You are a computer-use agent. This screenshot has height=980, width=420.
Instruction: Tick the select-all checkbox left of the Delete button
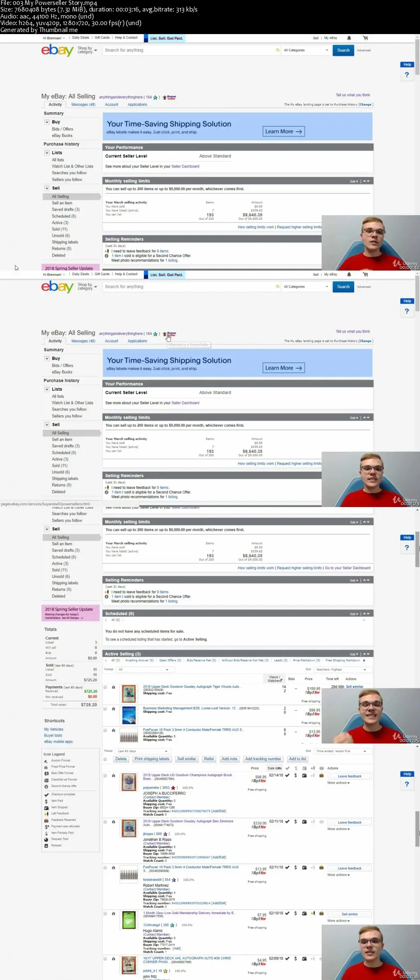pyautogui.click(x=105, y=759)
